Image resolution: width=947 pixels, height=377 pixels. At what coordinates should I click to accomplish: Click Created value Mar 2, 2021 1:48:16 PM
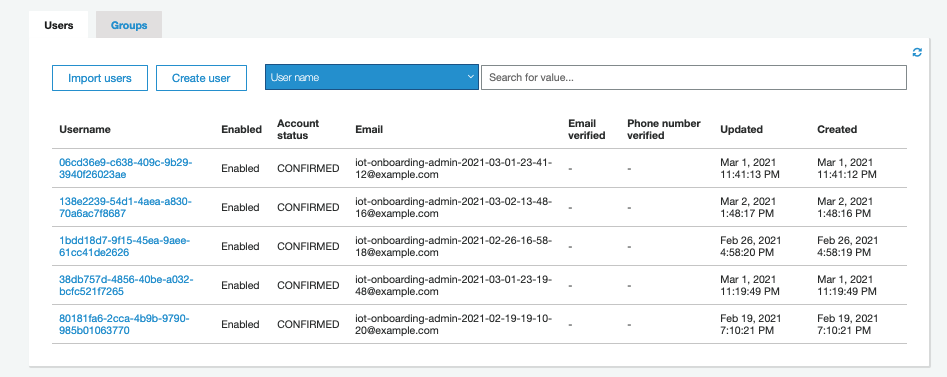[x=845, y=207]
